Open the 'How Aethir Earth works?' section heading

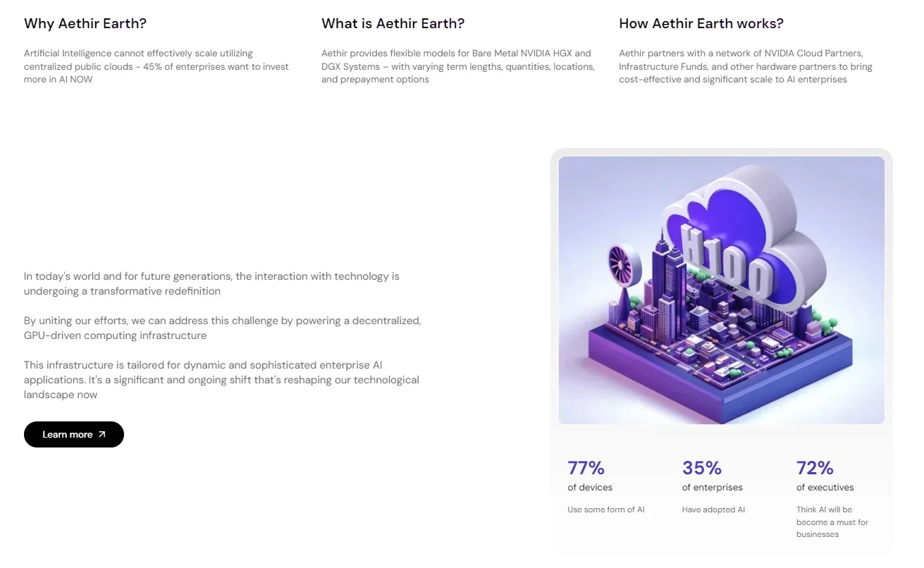701,23
